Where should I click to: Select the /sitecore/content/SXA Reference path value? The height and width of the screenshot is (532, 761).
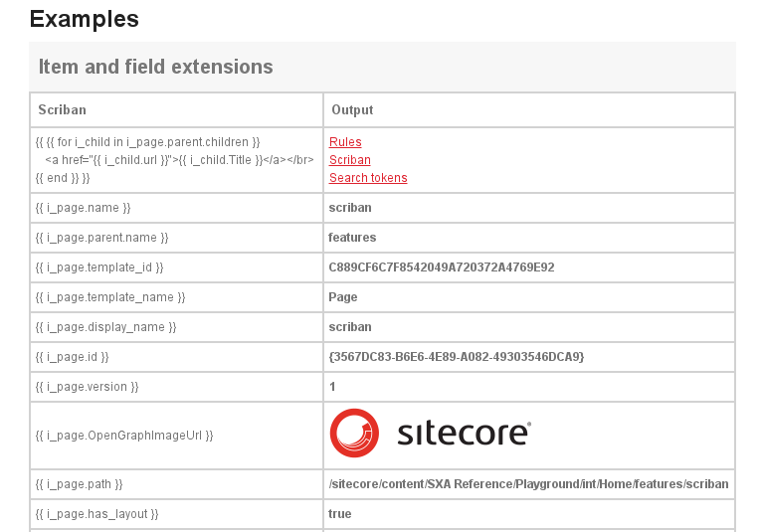[x=528, y=484]
